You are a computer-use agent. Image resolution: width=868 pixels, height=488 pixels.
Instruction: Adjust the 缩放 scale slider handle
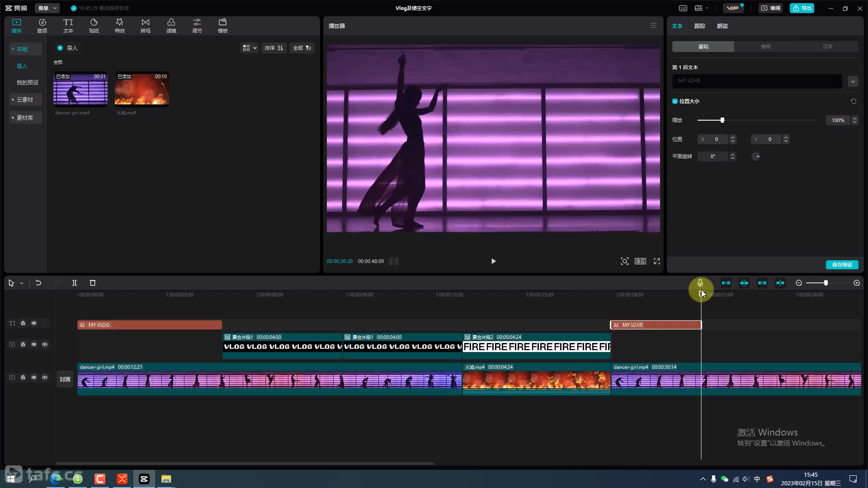click(x=722, y=120)
